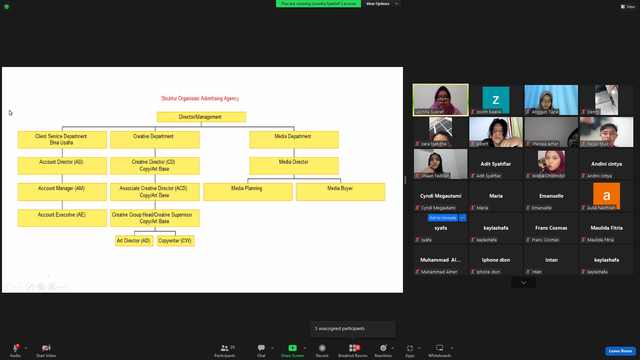640x360 pixels.
Task: Select chelsea azhar's video tile
Action: (551, 132)
